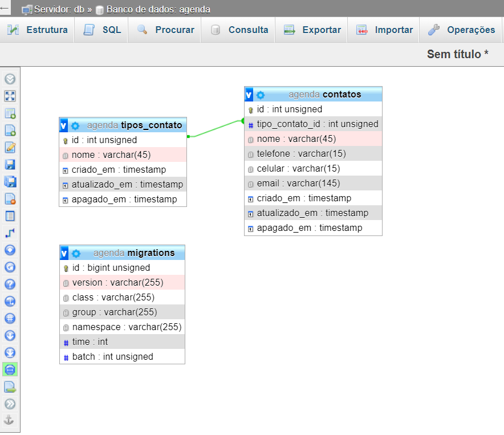
Task: Open options gear of tipos_contato table
Action: [x=75, y=125]
